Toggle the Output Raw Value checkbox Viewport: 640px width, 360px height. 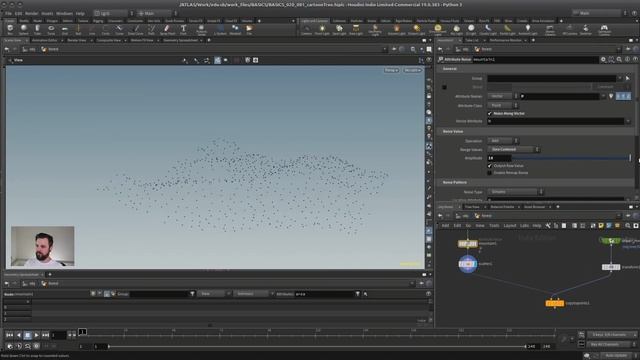pos(490,166)
